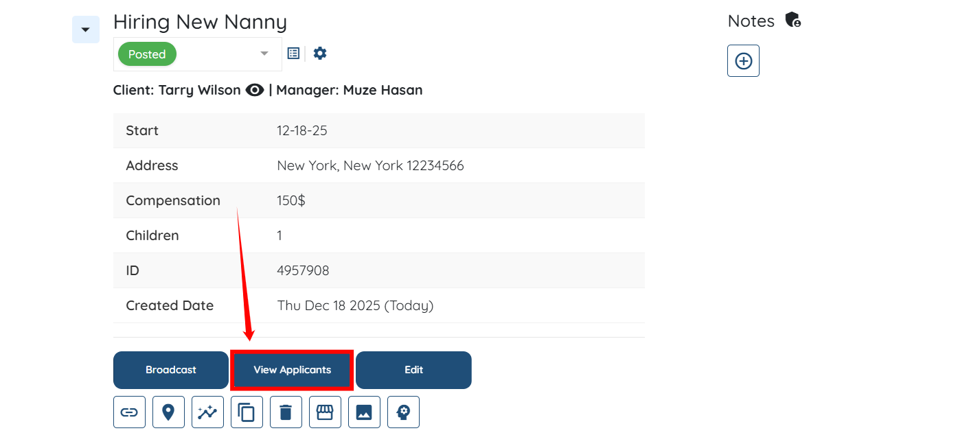The width and height of the screenshot is (980, 446).
Task: Add a note with plus circle button
Action: [x=743, y=61]
